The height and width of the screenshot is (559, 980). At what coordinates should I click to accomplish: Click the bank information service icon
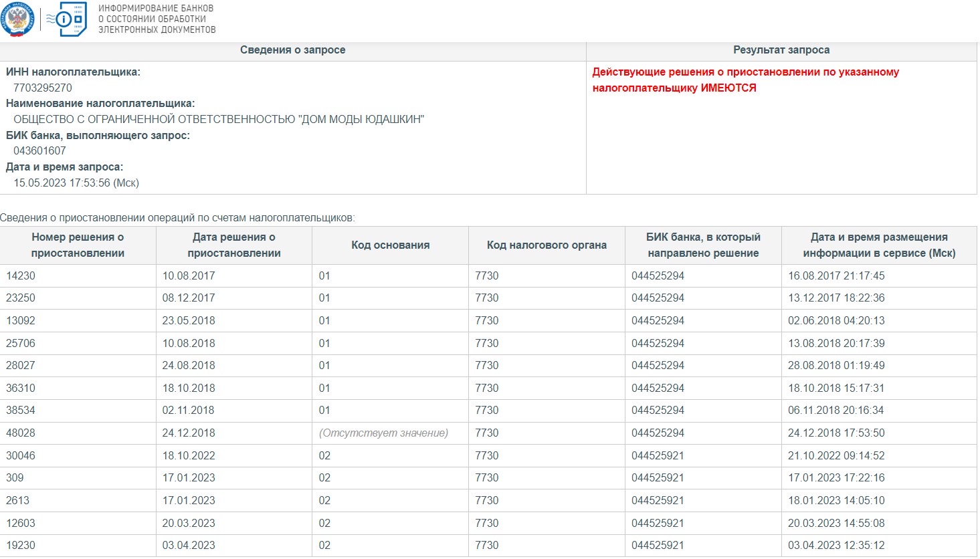click(x=67, y=19)
